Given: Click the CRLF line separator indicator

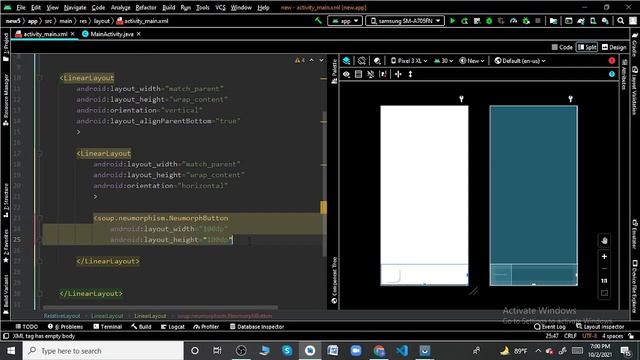Looking at the screenshot, I should (570, 336).
